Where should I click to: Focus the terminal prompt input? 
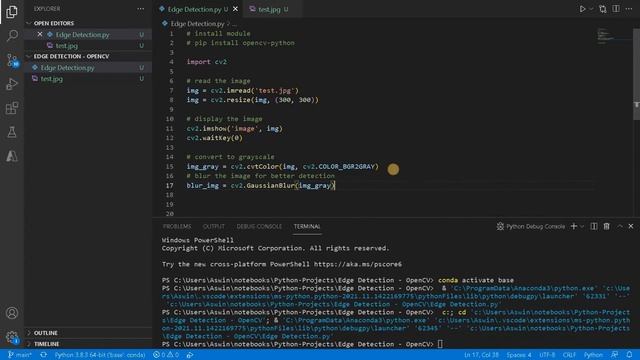coord(440,344)
